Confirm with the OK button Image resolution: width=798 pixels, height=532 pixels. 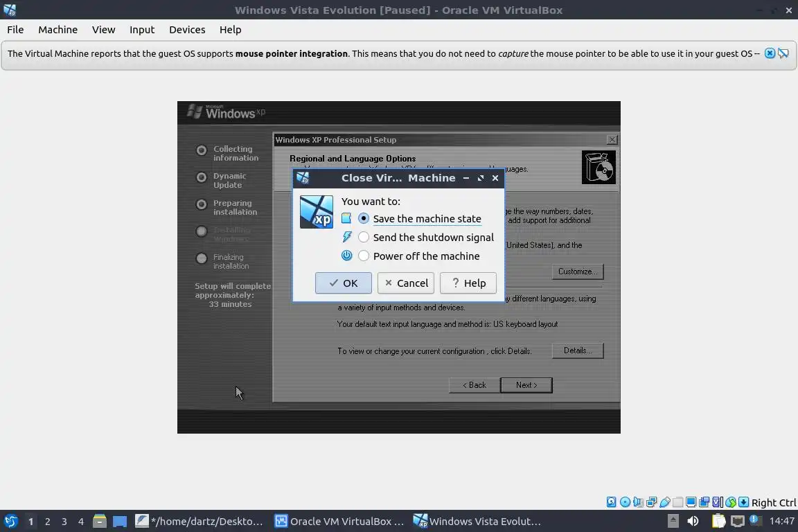coord(344,283)
